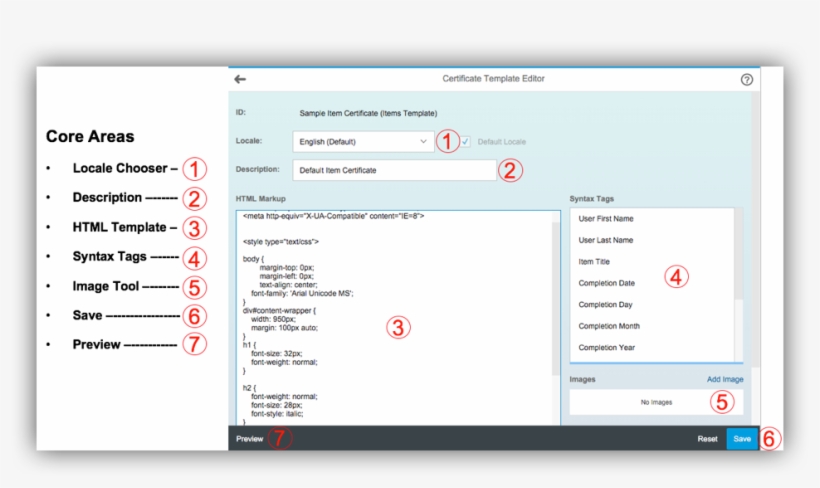
Task: Click the meta http-equiv line in markup
Action: 334,216
